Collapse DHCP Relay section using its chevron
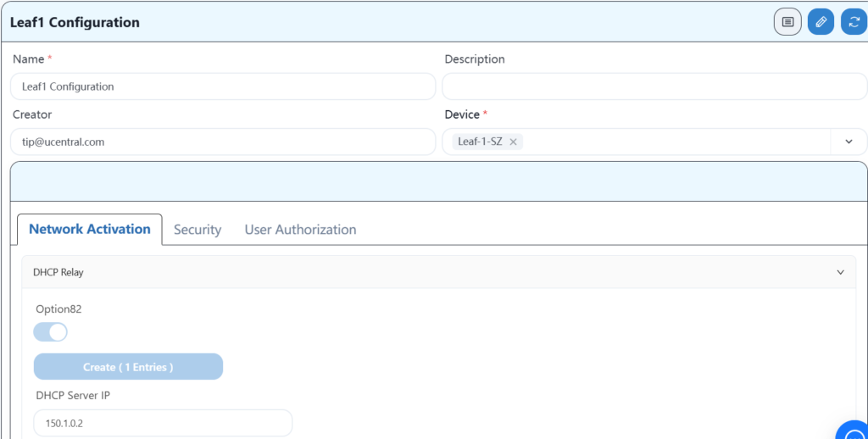The image size is (868, 439). (x=840, y=273)
